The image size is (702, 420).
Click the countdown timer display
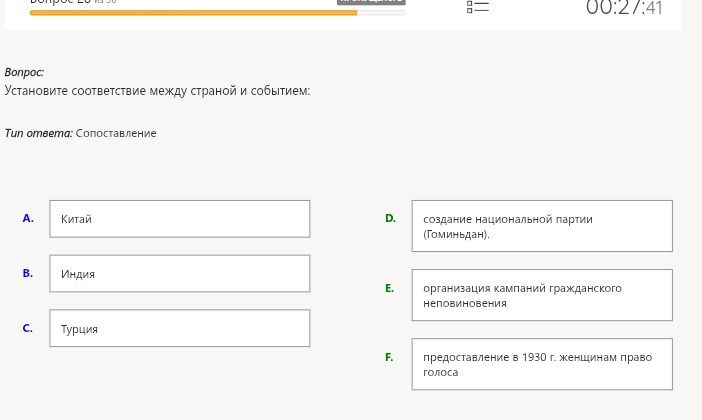click(x=624, y=8)
